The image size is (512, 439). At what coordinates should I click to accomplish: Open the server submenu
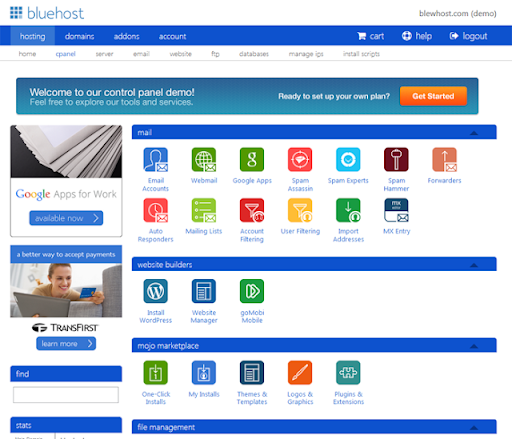pos(104,54)
